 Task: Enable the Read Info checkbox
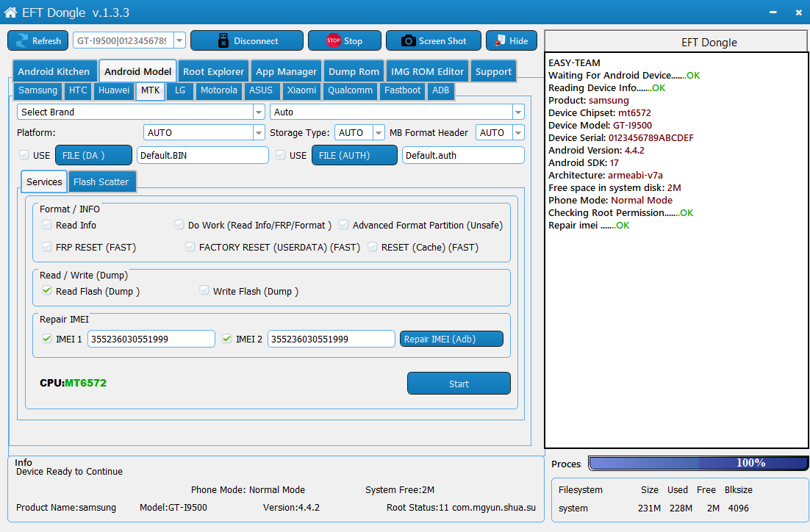47,225
